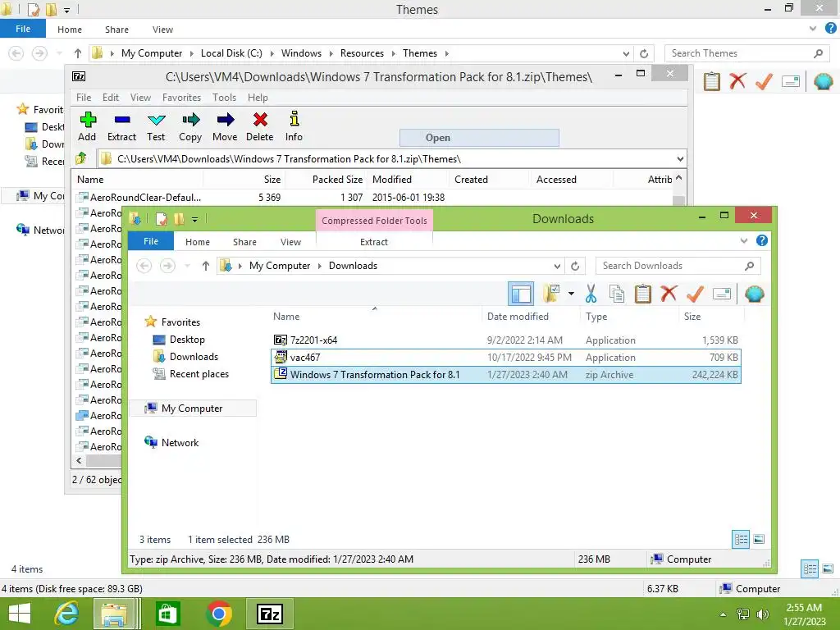Click Paste clipboard icon in Themes window toolbar
840x630 pixels.
tap(711, 81)
